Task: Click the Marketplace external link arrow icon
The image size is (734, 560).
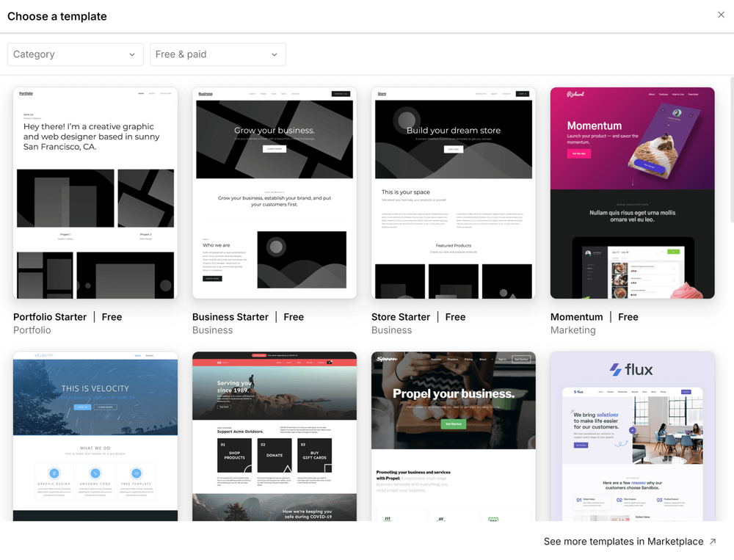Action: pyautogui.click(x=712, y=542)
